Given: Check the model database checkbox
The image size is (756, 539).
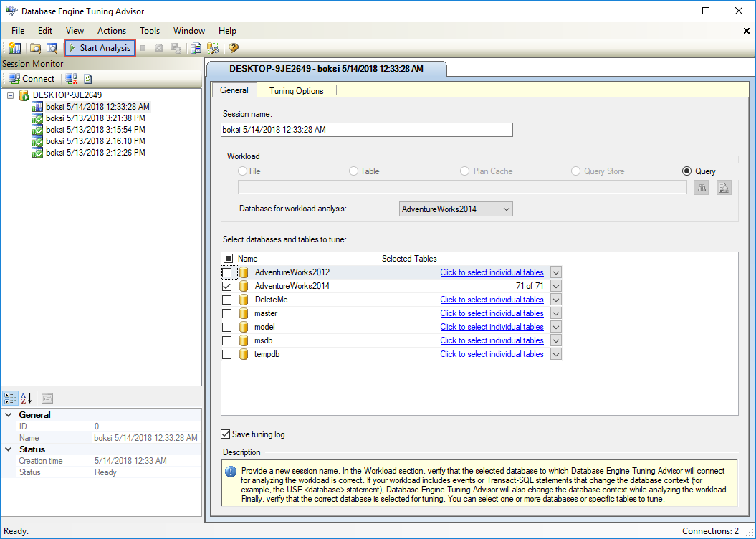Looking at the screenshot, I should (226, 327).
